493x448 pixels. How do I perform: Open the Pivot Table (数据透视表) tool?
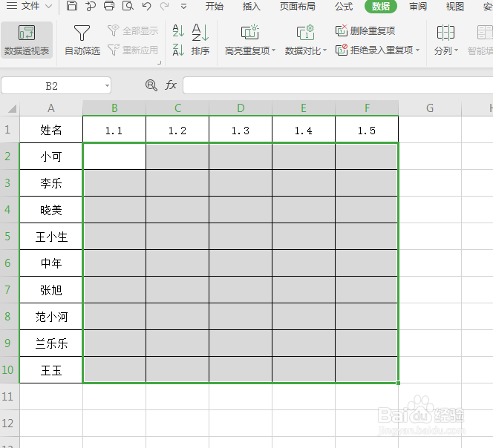27,40
